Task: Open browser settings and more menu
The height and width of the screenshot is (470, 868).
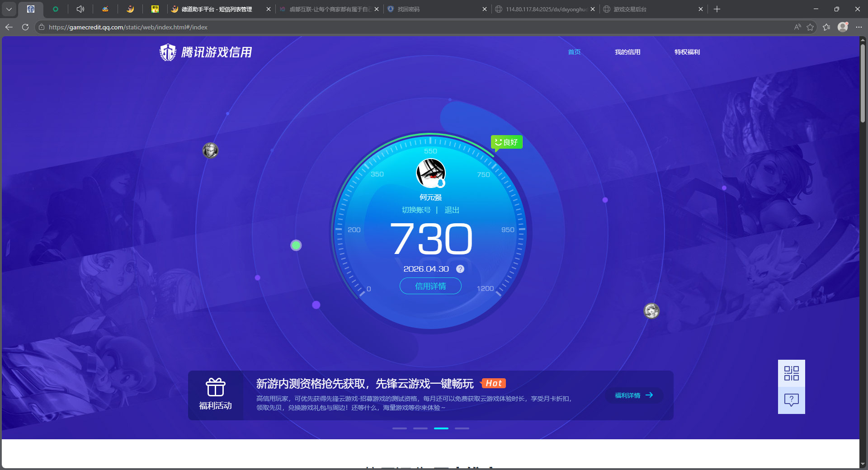Action: [859, 27]
